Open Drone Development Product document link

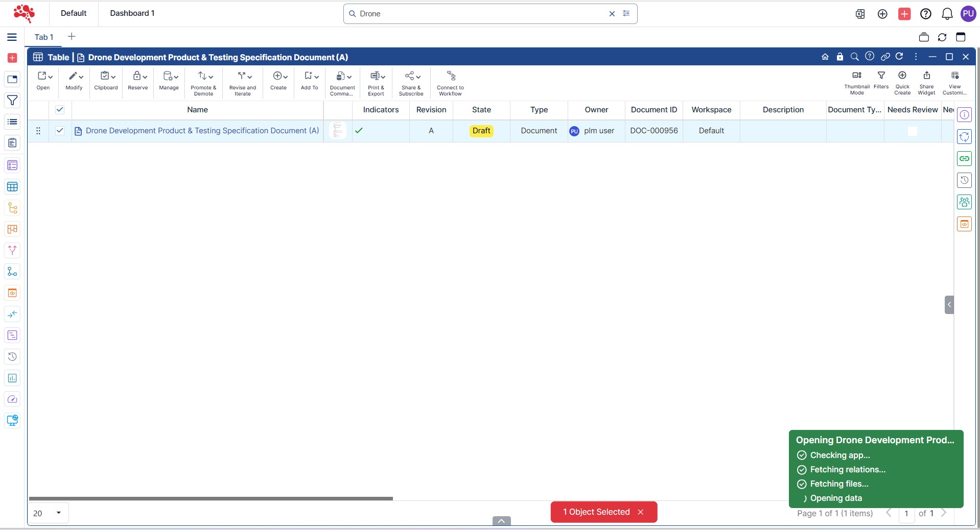(x=202, y=131)
